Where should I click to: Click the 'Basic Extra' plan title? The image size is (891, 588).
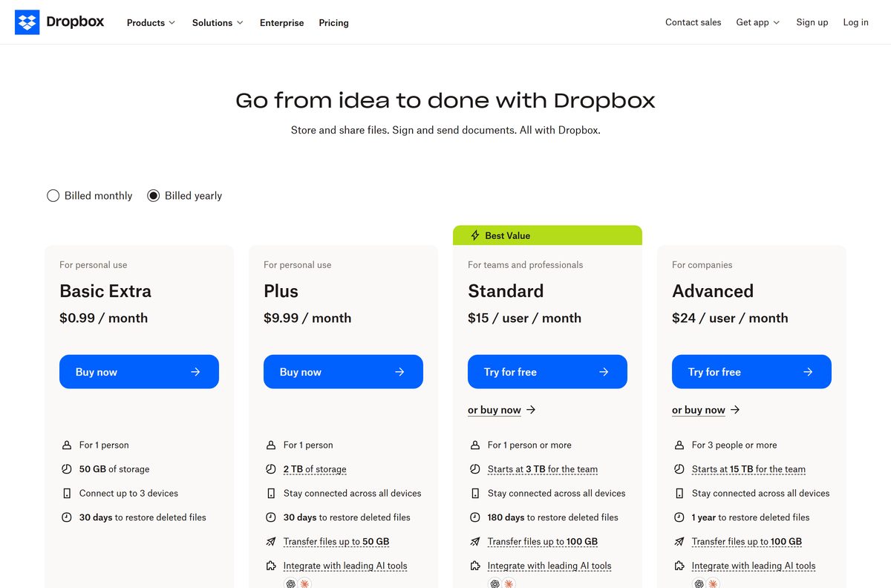(x=105, y=291)
